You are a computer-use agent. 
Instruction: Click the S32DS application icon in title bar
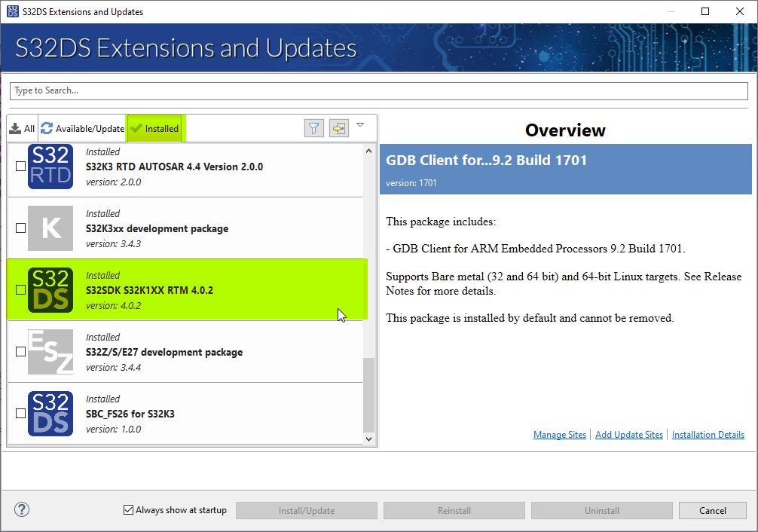[13, 11]
